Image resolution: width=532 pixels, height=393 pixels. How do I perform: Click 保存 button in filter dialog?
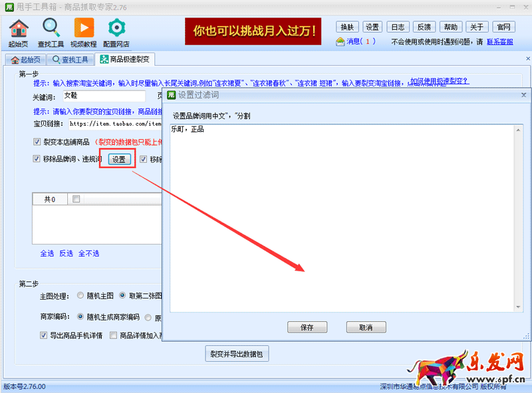click(307, 327)
